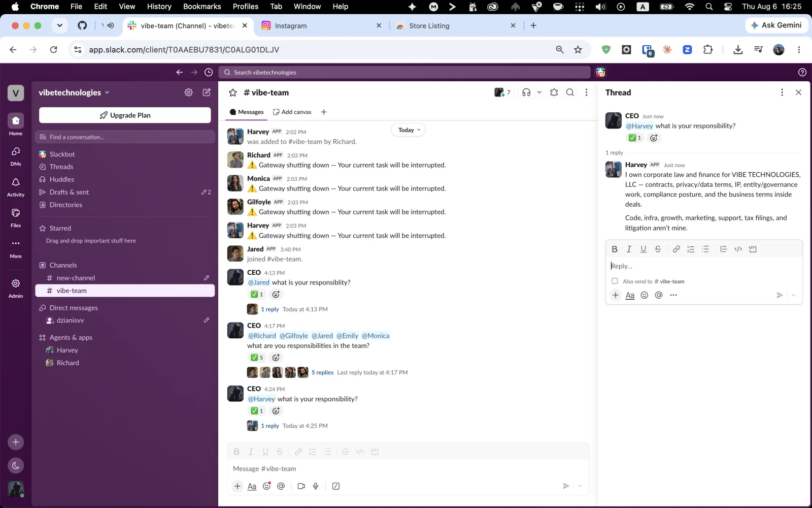The height and width of the screenshot is (508, 812).
Task: Click @Harvey mention in channel message
Action: point(261,399)
